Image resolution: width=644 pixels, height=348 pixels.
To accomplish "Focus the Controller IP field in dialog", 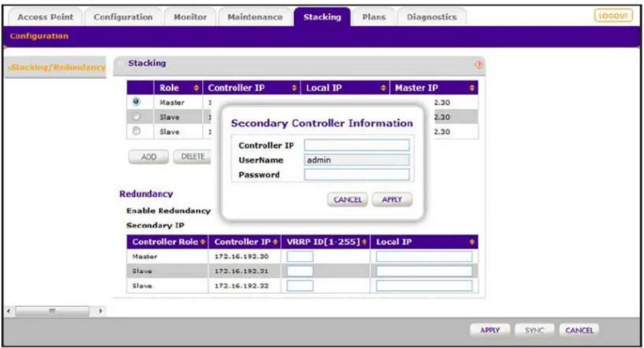I will click(357, 145).
